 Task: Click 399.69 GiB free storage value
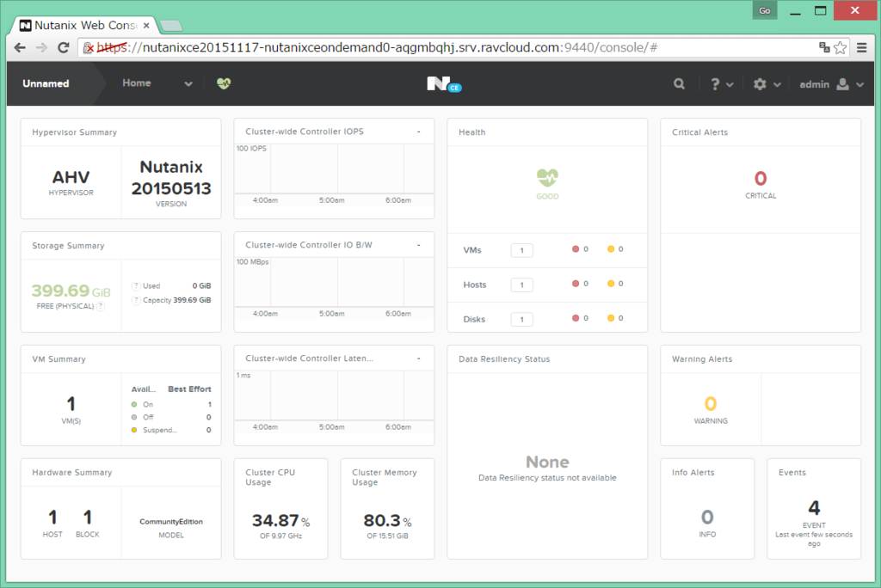click(x=71, y=291)
